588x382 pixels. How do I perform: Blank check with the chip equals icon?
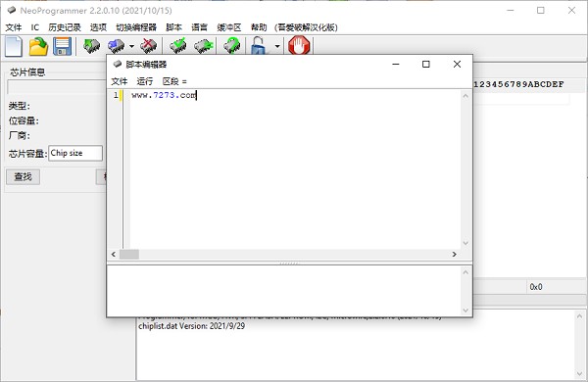(203, 46)
